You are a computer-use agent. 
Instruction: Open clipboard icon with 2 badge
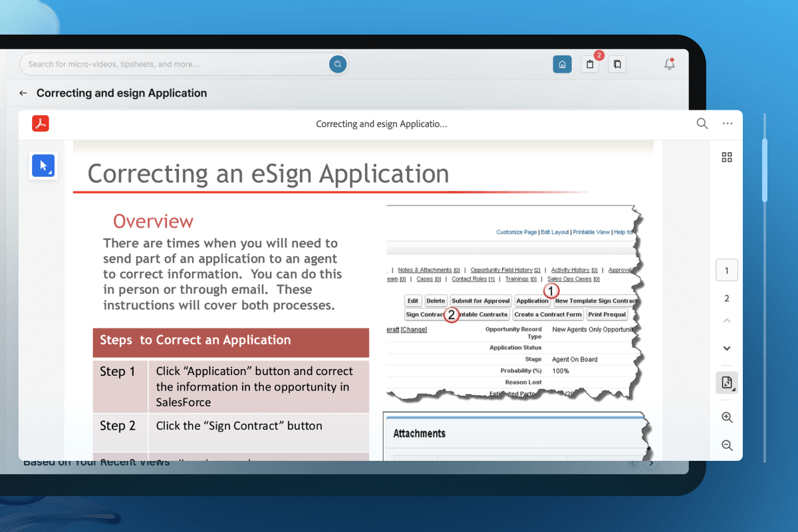(590, 64)
